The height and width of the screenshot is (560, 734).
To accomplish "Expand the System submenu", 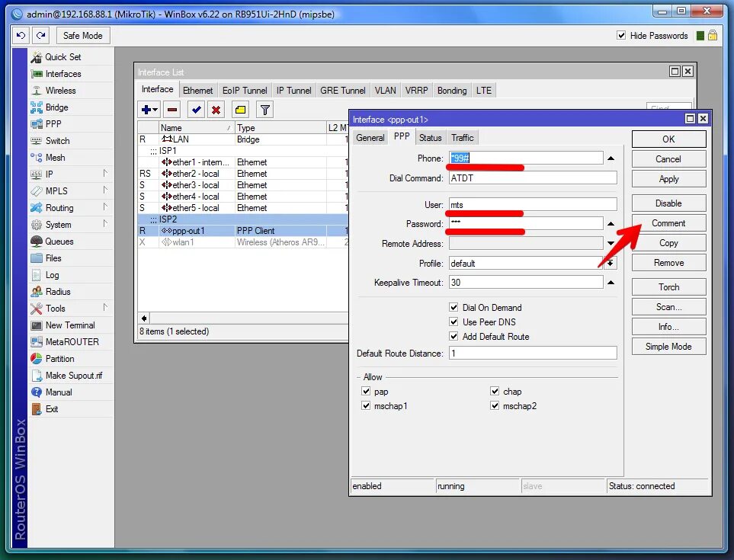I will (x=105, y=224).
